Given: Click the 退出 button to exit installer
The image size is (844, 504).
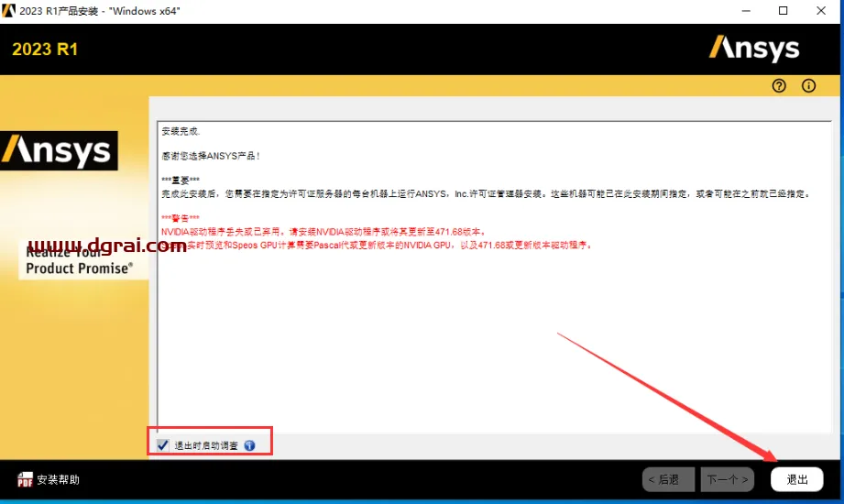Looking at the screenshot, I should pyautogui.click(x=796, y=479).
